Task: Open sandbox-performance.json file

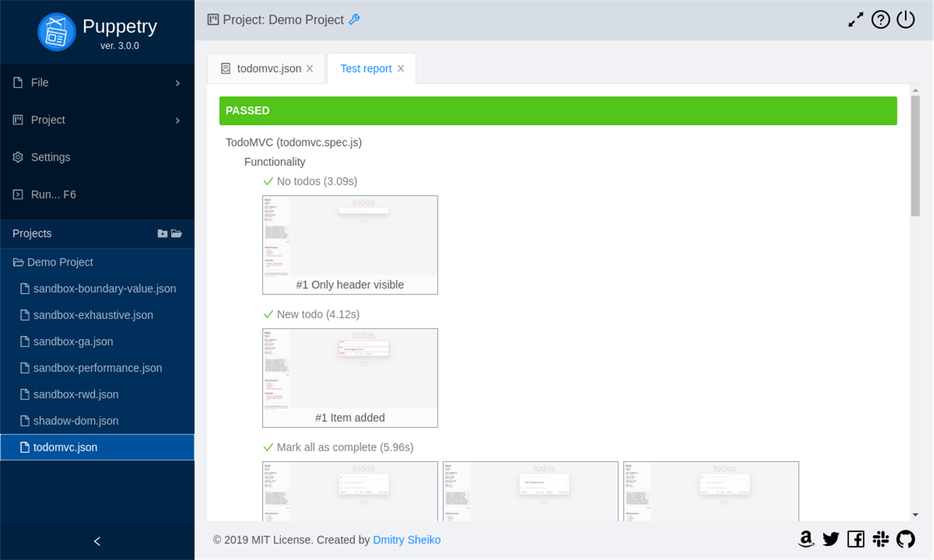Action: click(x=97, y=368)
